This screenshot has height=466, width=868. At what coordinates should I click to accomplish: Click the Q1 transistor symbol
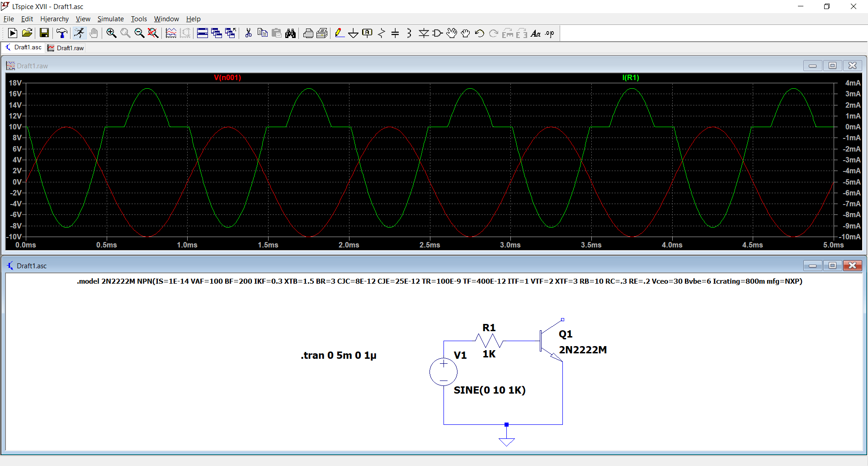click(x=552, y=341)
